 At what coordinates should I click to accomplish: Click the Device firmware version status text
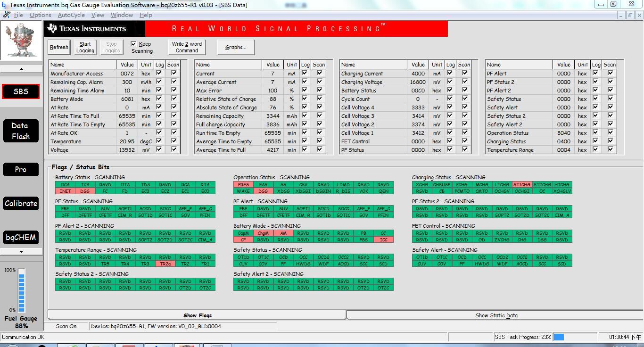pos(156,326)
